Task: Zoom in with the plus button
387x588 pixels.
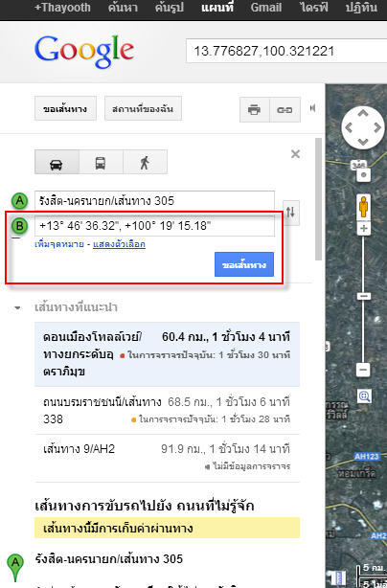Action: tap(363, 229)
